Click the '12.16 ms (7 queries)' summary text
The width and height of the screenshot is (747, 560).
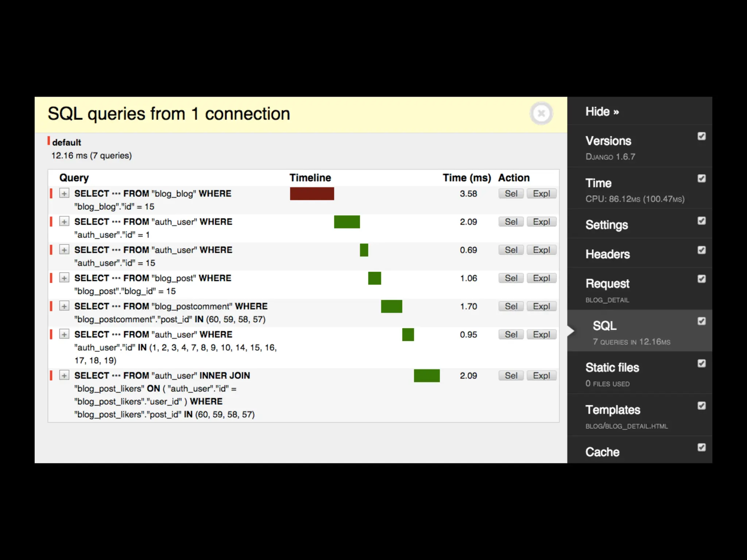(92, 156)
